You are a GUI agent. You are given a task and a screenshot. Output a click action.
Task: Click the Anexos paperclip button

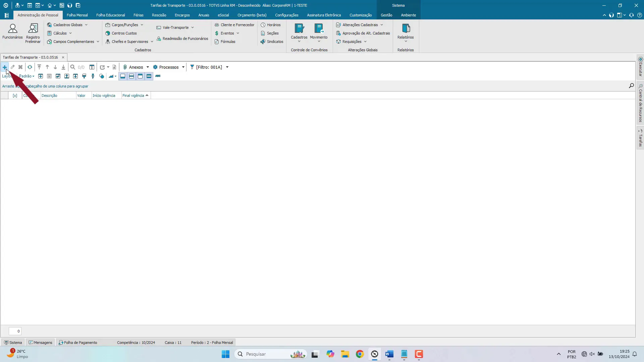click(133, 67)
